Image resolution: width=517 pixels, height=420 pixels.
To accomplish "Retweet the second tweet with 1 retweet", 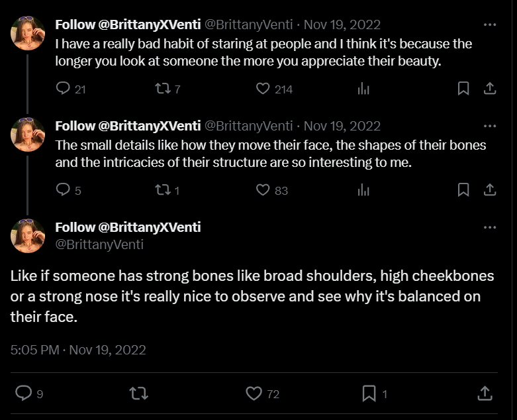I will tap(162, 190).
